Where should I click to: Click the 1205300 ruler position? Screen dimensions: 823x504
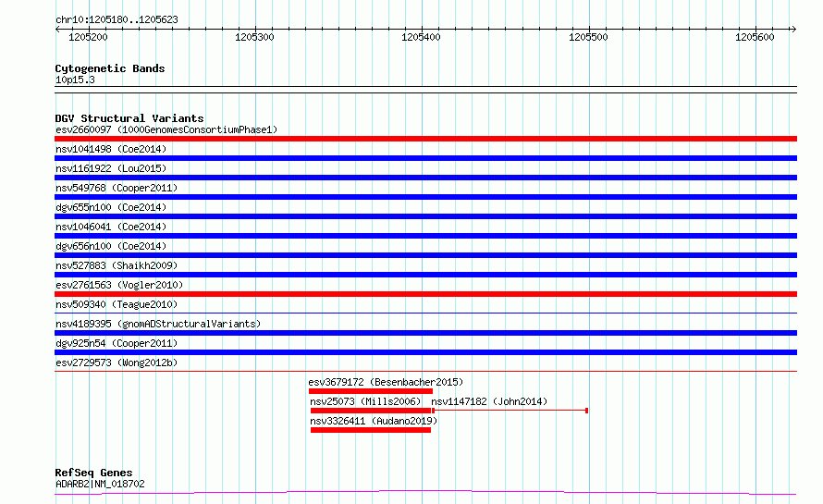tap(254, 37)
